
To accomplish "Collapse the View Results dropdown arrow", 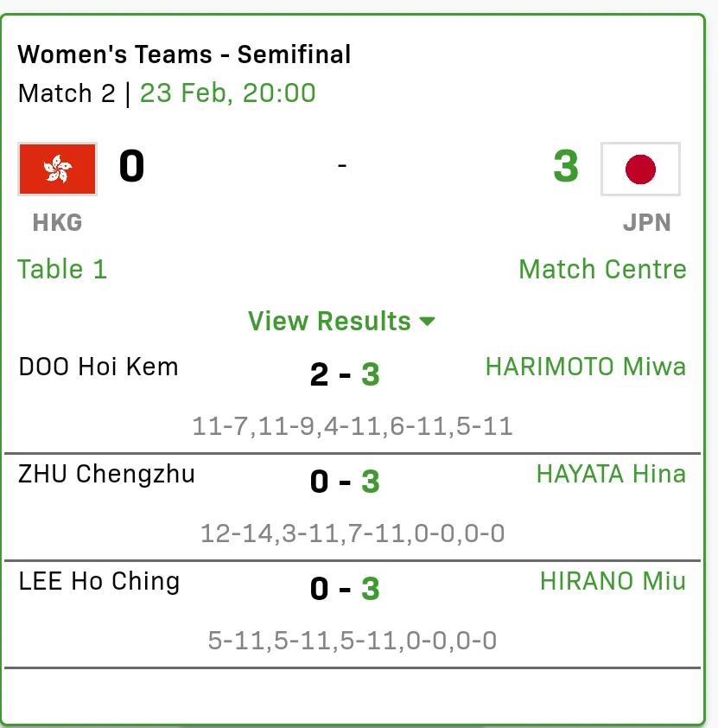I will click(x=427, y=321).
